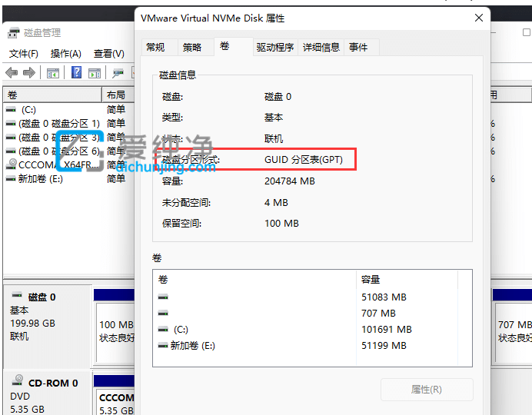This screenshot has height=415, width=532.
Task: Click the 卷 column header in Disk Management
Action: [52, 95]
